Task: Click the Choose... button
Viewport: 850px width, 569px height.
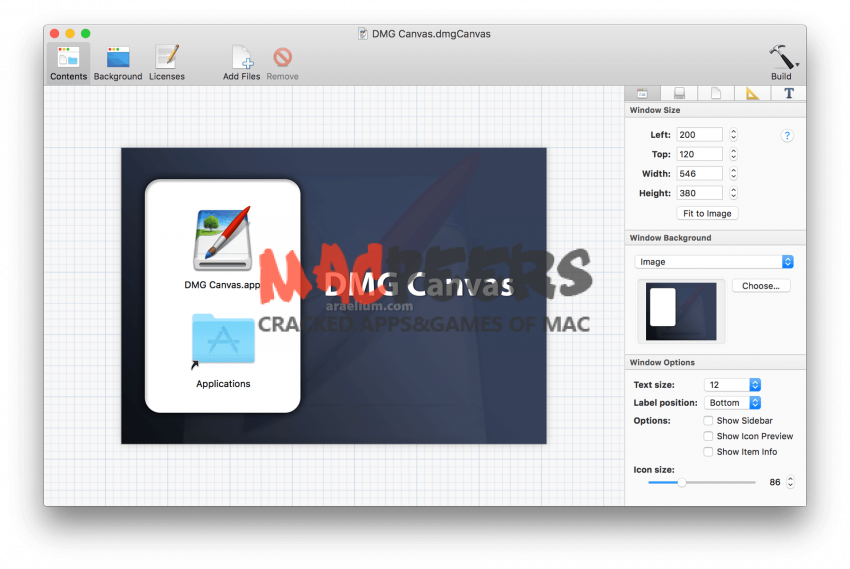Action: coord(761,286)
